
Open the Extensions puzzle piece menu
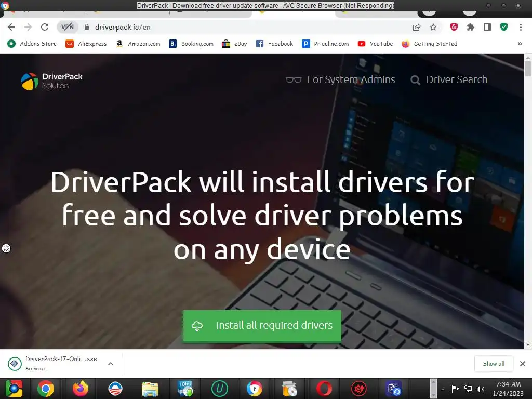tap(471, 27)
